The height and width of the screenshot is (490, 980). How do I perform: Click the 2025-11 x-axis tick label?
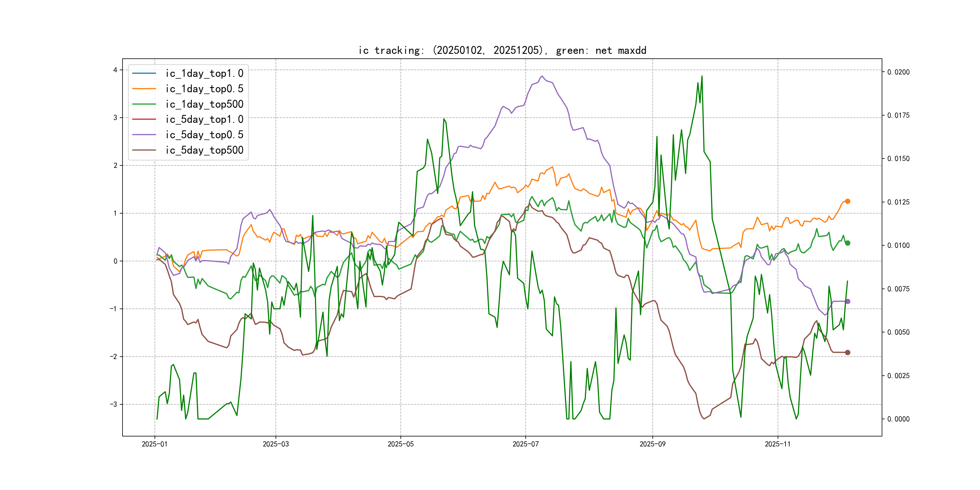(x=777, y=444)
